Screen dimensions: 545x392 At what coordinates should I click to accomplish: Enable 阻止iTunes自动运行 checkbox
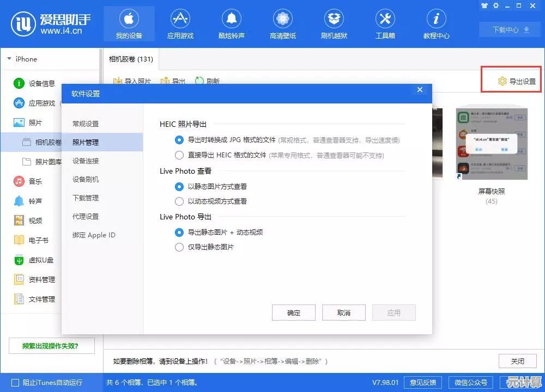15,383
